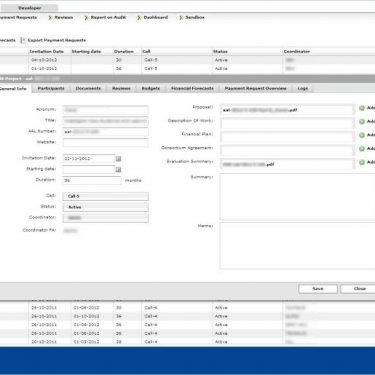
Task: Click into the Consortium Agreement field
Action: pyautogui.click(x=287, y=150)
